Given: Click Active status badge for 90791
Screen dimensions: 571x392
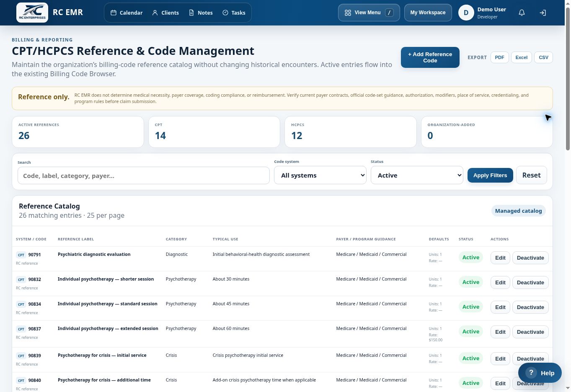Looking at the screenshot, I should coord(470,258).
